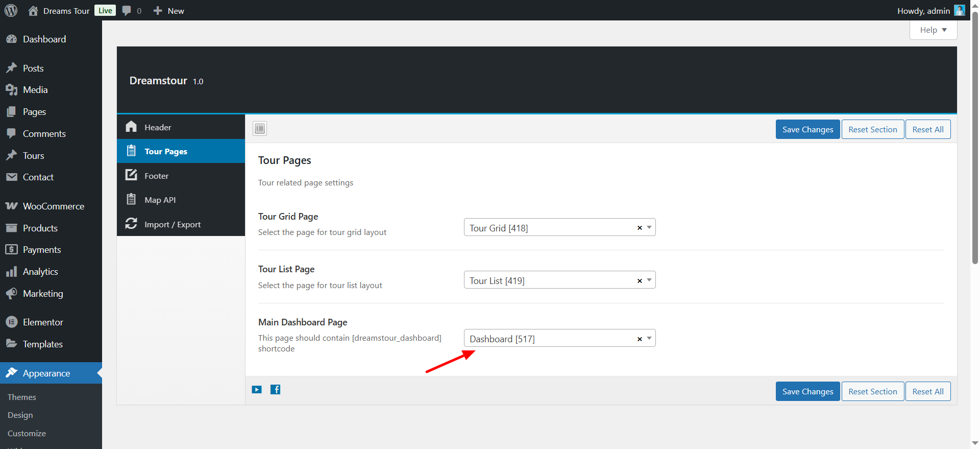Clear the Tour List page selection

pos(640,281)
